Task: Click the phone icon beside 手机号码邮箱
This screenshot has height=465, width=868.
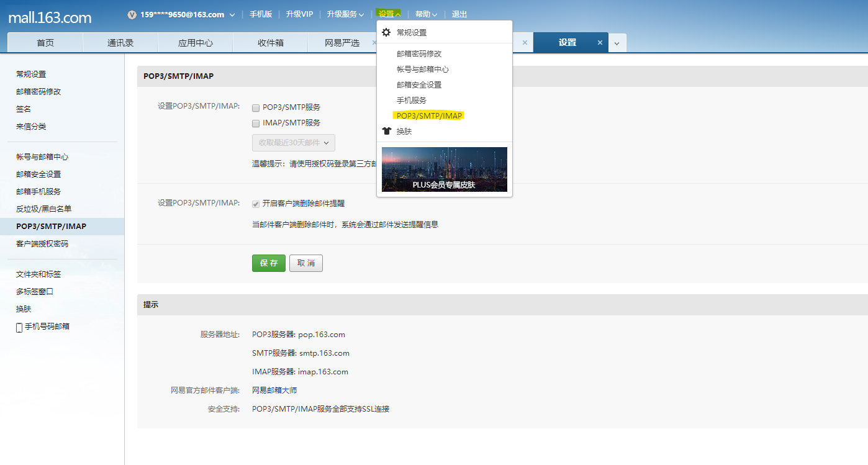Action: point(19,327)
